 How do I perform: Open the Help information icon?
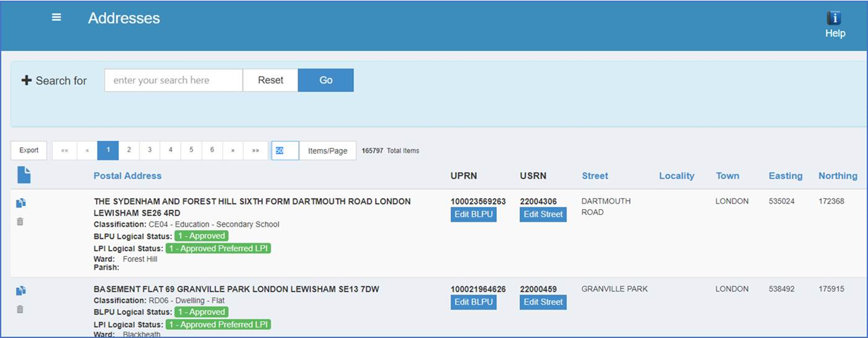834,19
